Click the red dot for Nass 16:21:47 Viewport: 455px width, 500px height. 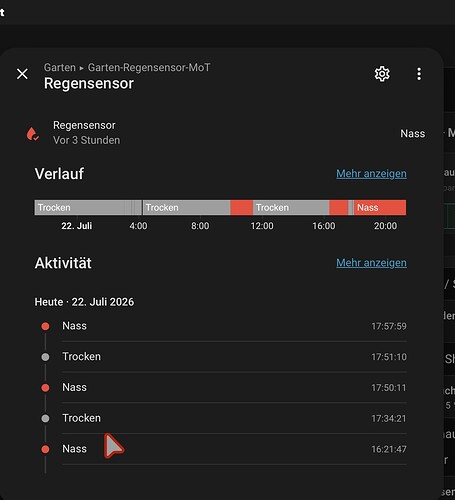pos(45,449)
